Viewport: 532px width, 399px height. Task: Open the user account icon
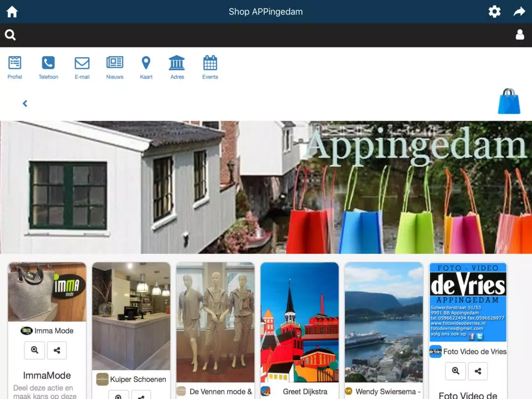coord(520,35)
